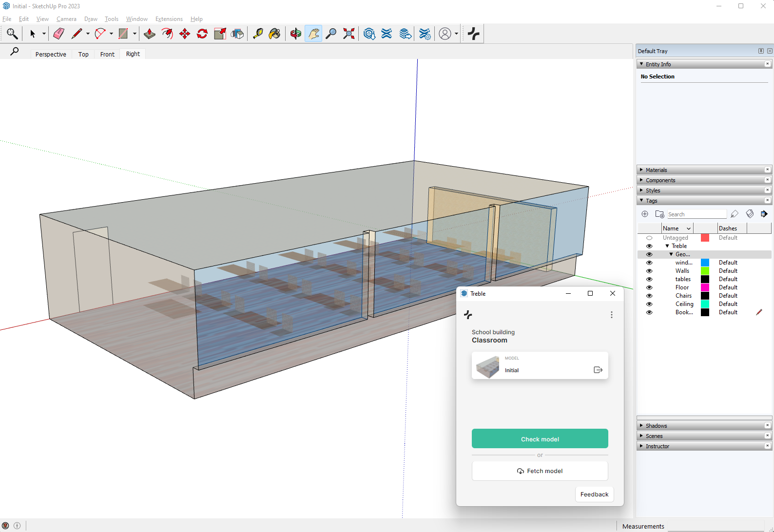Expand the Instructor panel

641,446
